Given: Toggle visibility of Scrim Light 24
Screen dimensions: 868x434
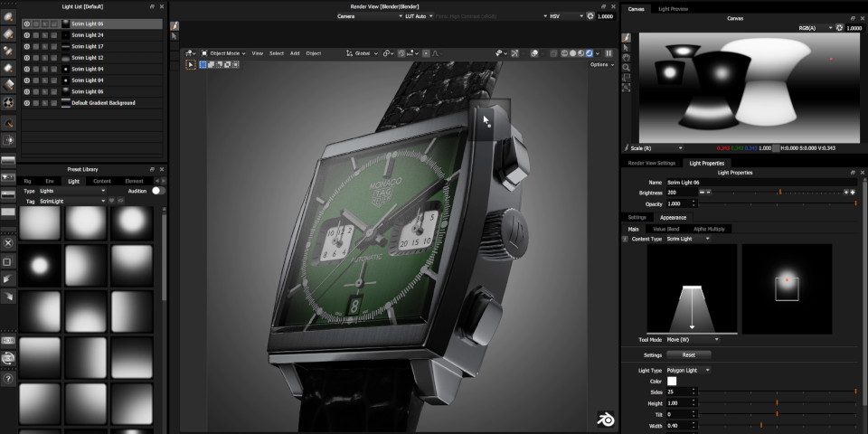Looking at the screenshot, I should click(26, 35).
